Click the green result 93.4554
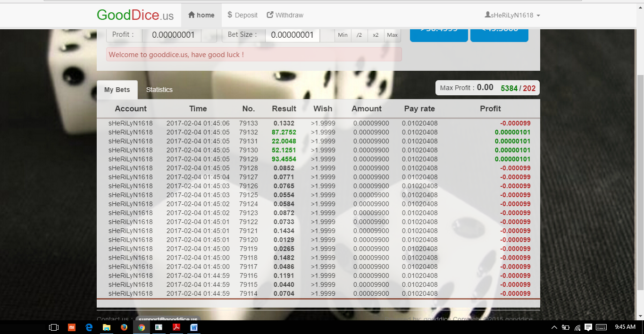 [x=284, y=159]
